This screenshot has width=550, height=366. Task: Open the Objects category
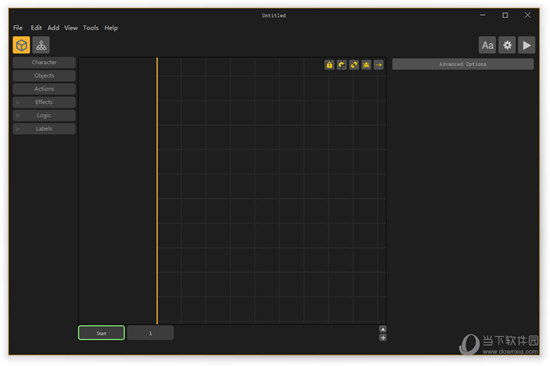pyautogui.click(x=44, y=75)
